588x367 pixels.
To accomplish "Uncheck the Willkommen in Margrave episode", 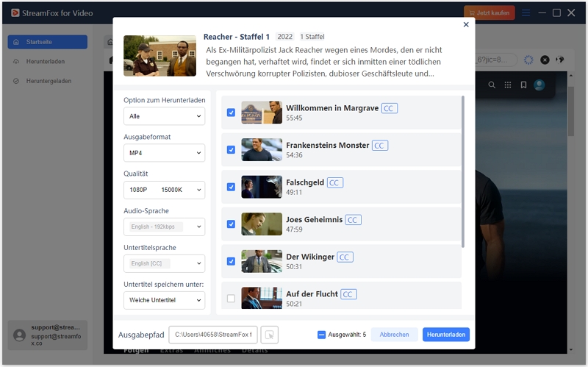I will (231, 113).
